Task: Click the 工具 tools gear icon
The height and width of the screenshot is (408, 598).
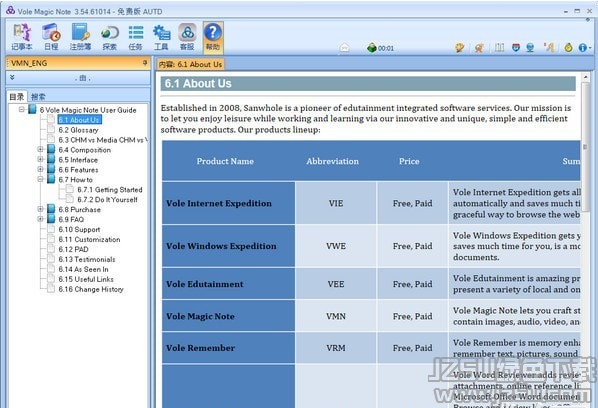Action: pyautogui.click(x=161, y=37)
